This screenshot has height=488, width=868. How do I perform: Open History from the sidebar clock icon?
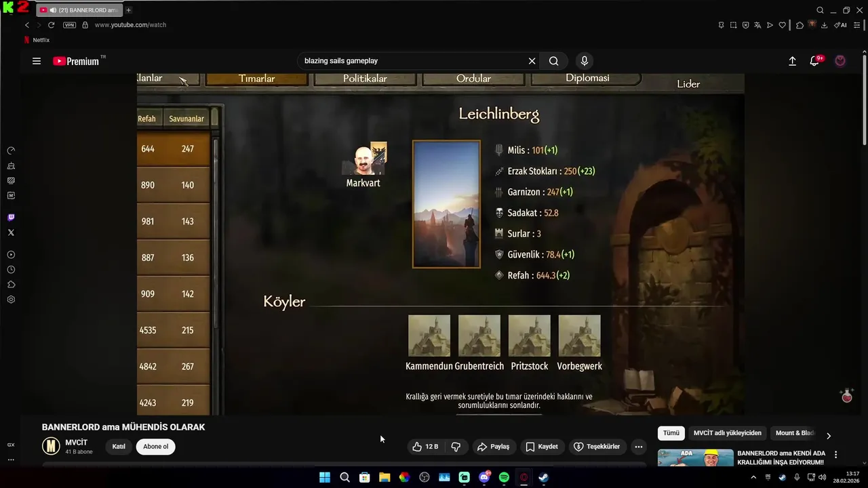[11, 270]
